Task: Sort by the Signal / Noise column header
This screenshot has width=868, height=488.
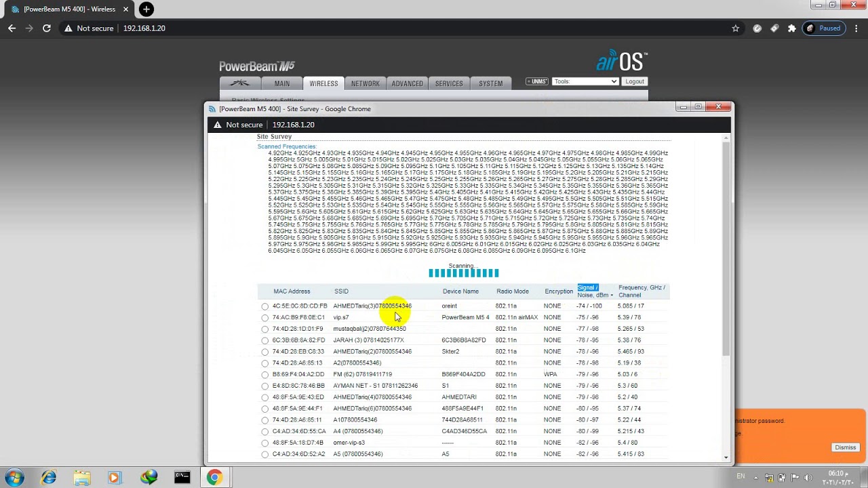Action: coord(595,291)
